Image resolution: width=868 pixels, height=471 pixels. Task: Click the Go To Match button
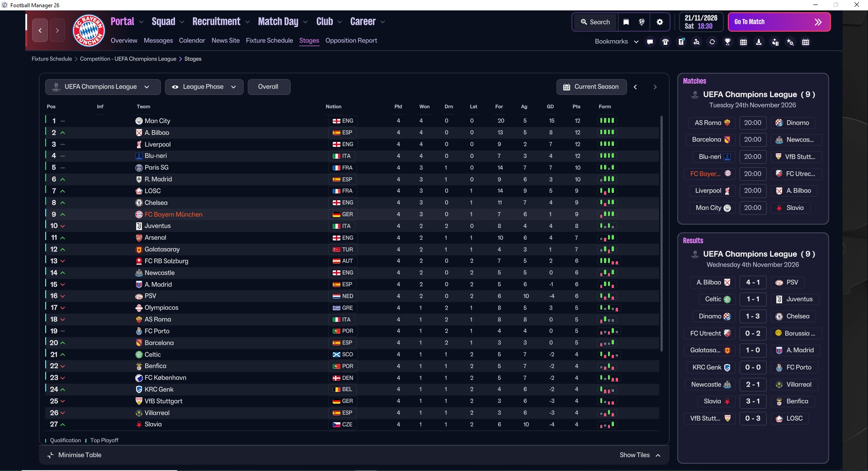pos(779,22)
